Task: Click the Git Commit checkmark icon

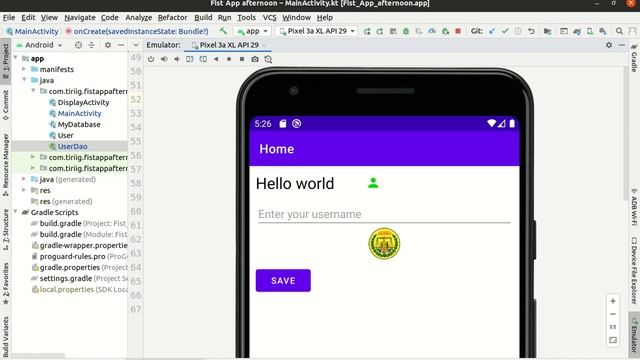Action: 505,31
